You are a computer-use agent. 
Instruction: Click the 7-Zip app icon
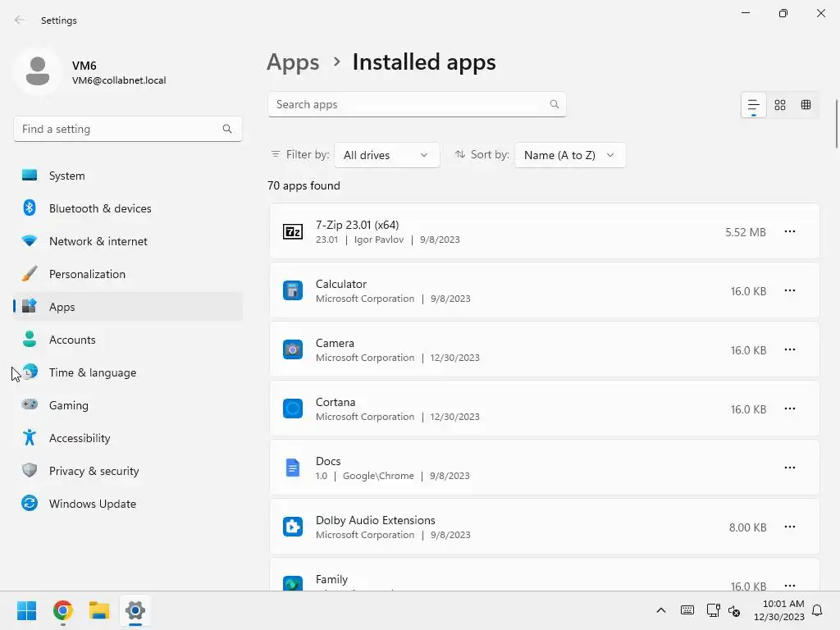coord(293,232)
